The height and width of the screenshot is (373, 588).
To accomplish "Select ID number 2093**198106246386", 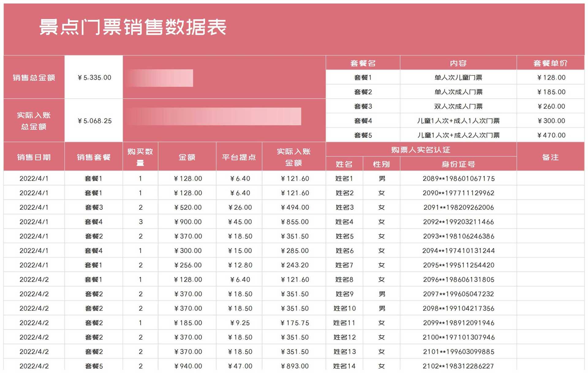I will [458, 236].
